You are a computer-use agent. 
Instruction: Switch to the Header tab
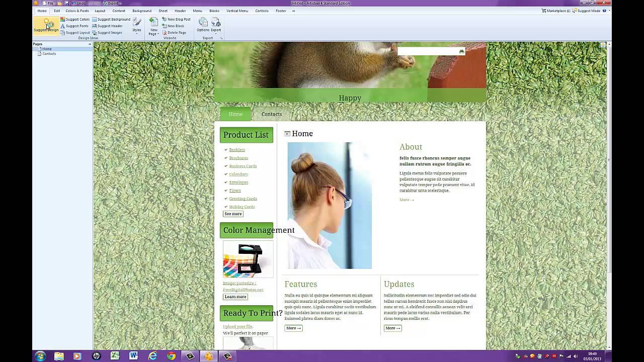[180, 11]
